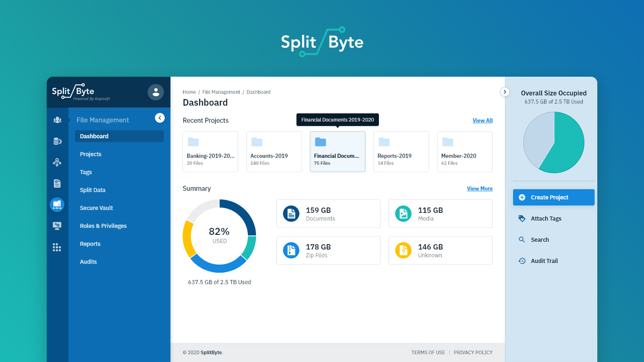
Task: Collapse the right Overall Size panel
Action: click(x=504, y=92)
